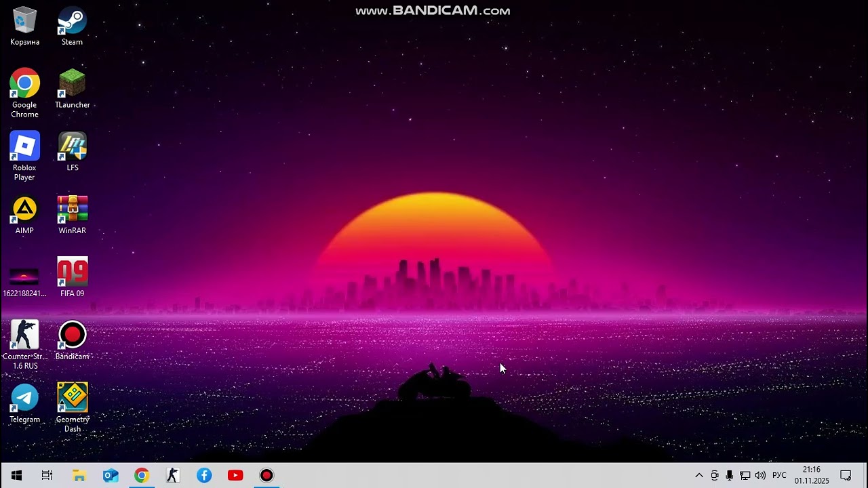The height and width of the screenshot is (488, 868).
Task: Open network settings tray icon
Action: (x=745, y=475)
